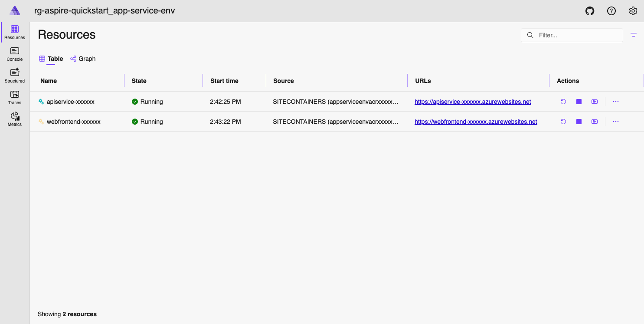Stop the webfrontend resource

pos(579,121)
